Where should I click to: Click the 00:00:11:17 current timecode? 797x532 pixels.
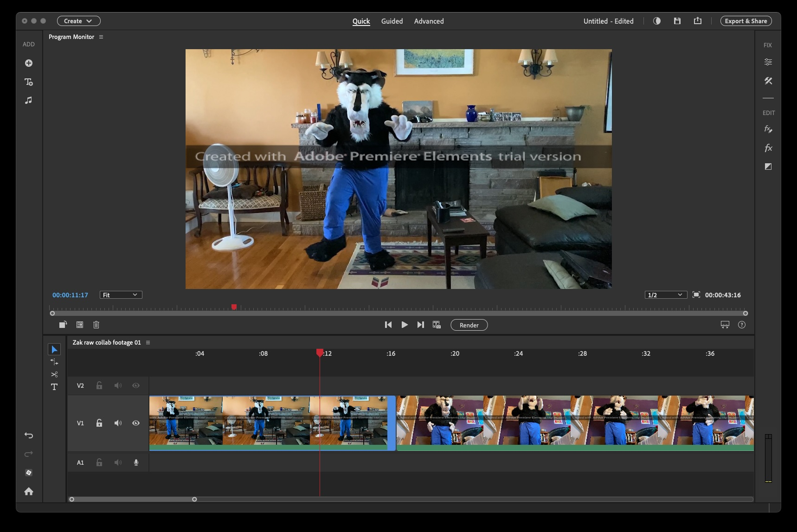tap(70, 295)
